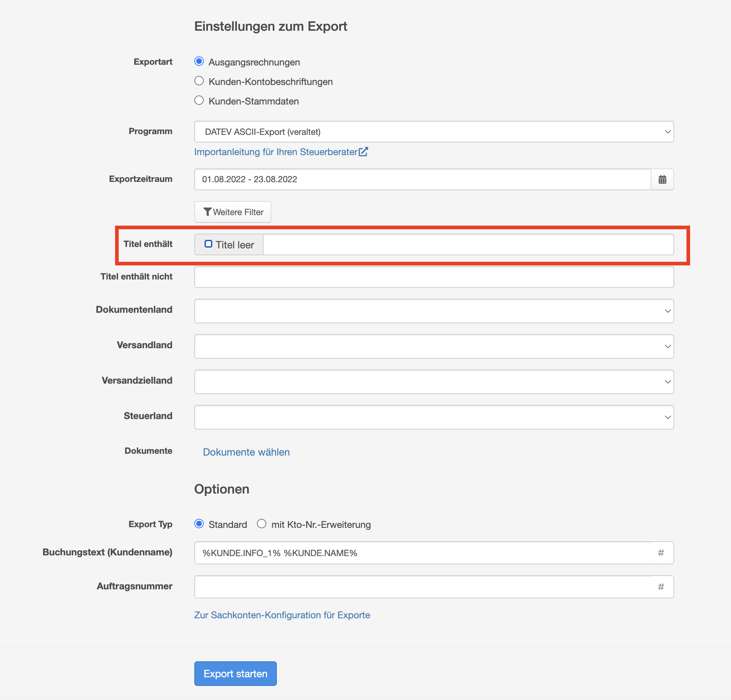
Task: Click the Dokumente wählen link
Action: [246, 452]
